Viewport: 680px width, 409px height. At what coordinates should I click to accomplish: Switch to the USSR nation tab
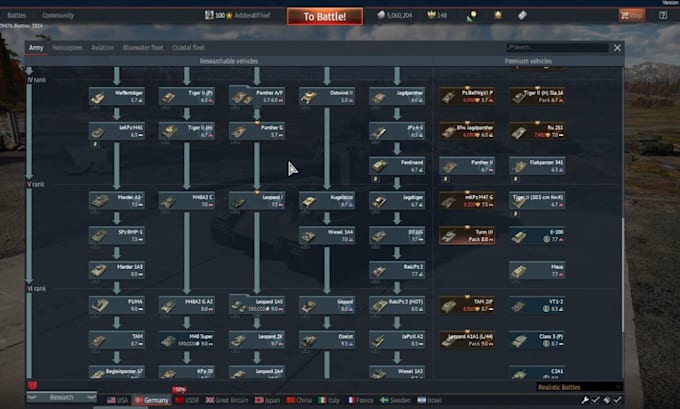tap(187, 400)
